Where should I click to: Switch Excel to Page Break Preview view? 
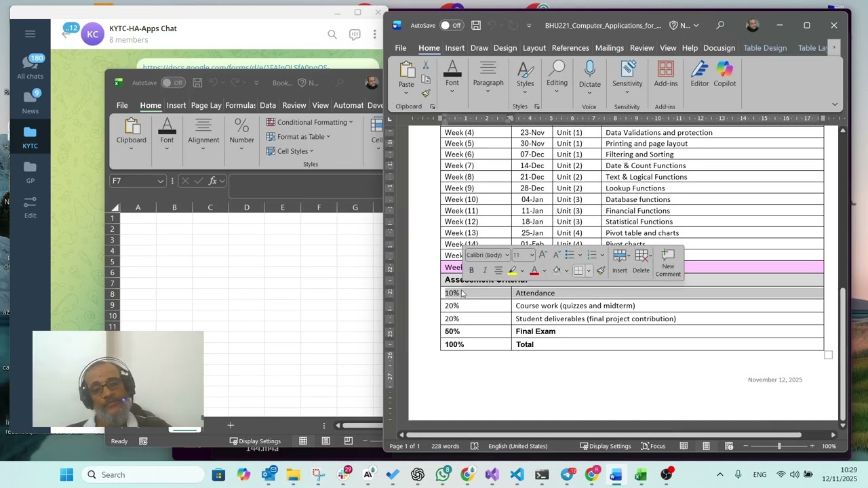[348, 441]
